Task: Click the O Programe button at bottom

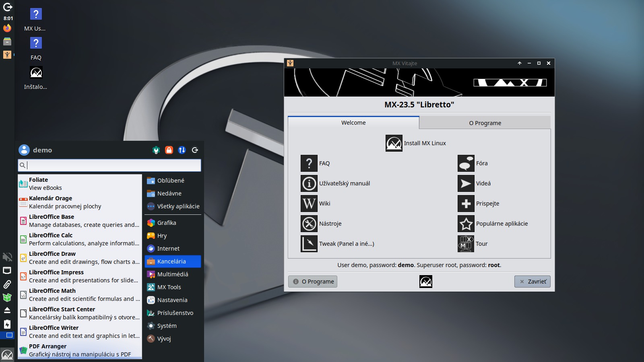Action: (x=313, y=282)
